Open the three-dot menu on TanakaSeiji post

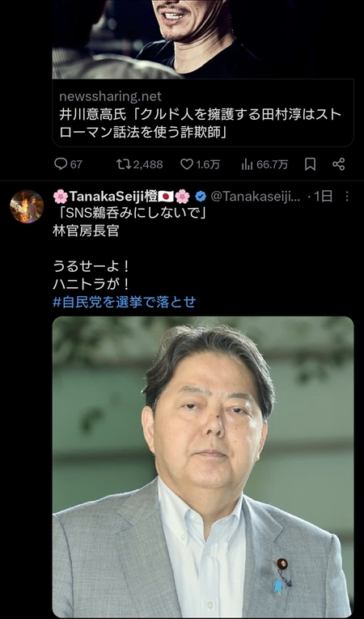(x=347, y=196)
